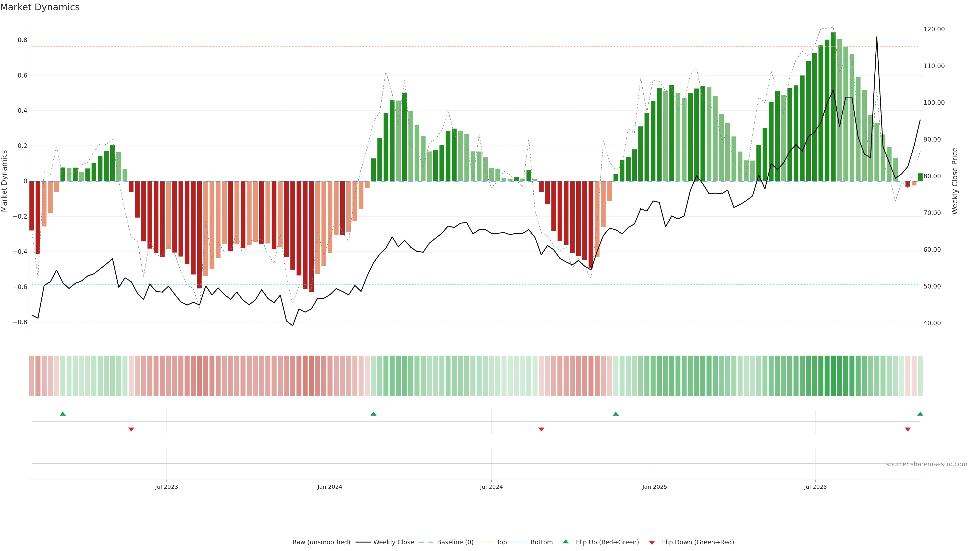Screen dimensions: 980x551
Task: Click the green triangle icon in the legend
Action: click(x=566, y=542)
